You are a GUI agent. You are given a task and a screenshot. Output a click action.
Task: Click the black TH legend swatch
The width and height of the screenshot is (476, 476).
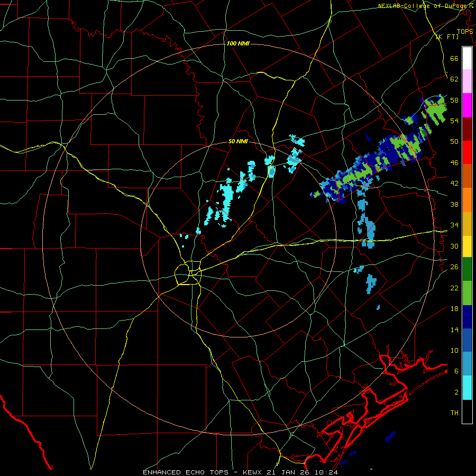[x=467, y=411]
